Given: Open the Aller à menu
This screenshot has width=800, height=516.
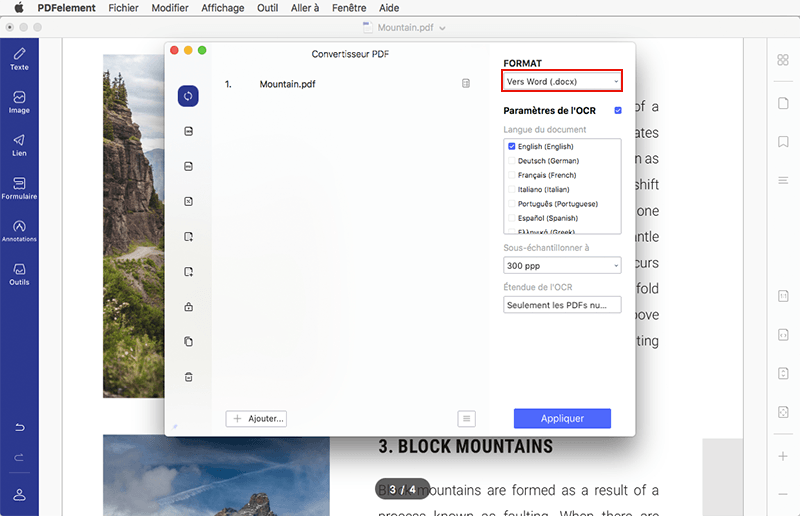Looking at the screenshot, I should coord(305,8).
